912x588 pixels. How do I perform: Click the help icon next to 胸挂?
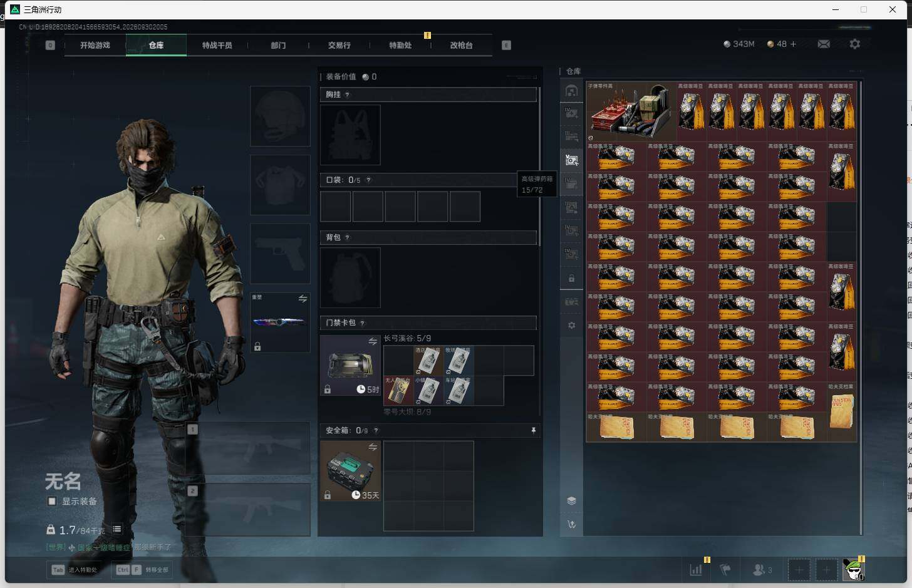click(347, 95)
